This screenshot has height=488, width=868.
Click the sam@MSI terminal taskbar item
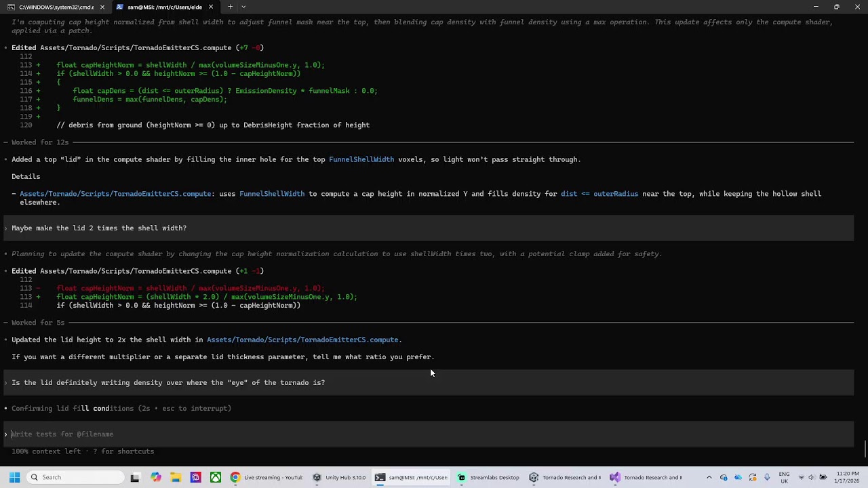412,477
